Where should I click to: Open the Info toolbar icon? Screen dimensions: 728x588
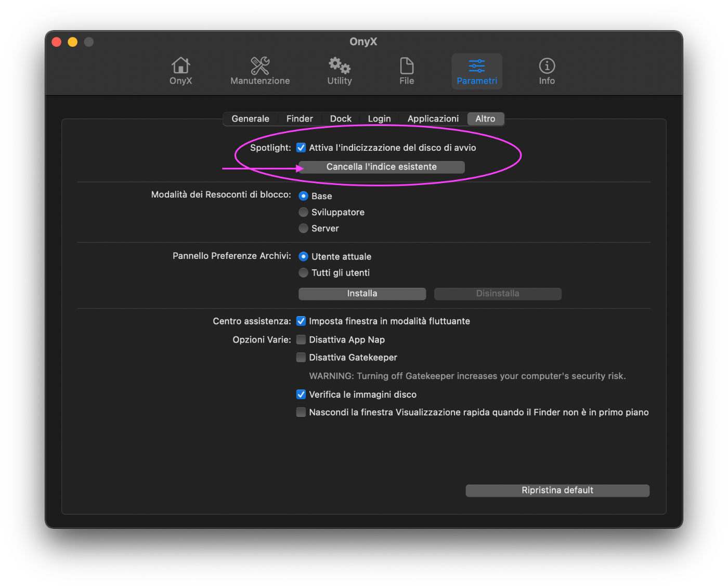tap(547, 71)
